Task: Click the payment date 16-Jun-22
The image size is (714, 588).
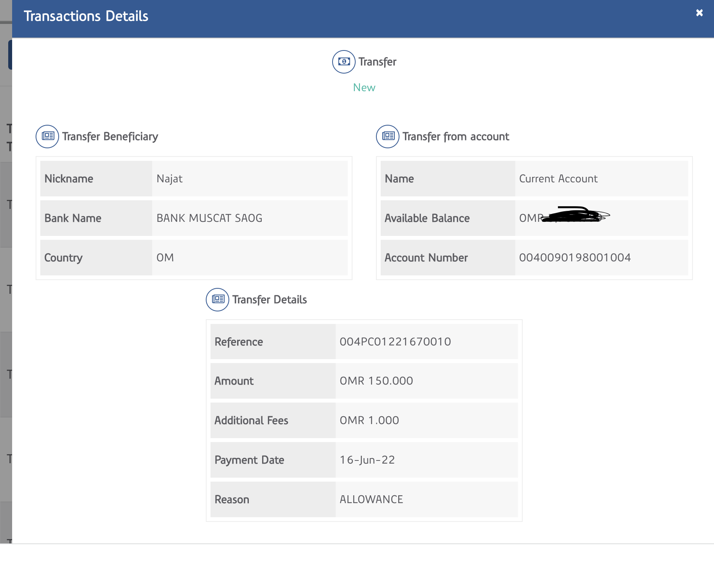Action: coord(367,460)
